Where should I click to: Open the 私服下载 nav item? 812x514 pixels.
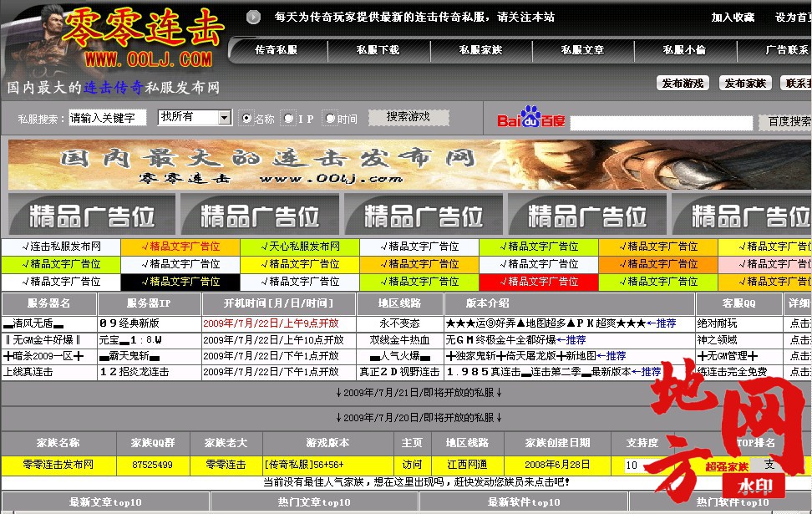[378, 50]
